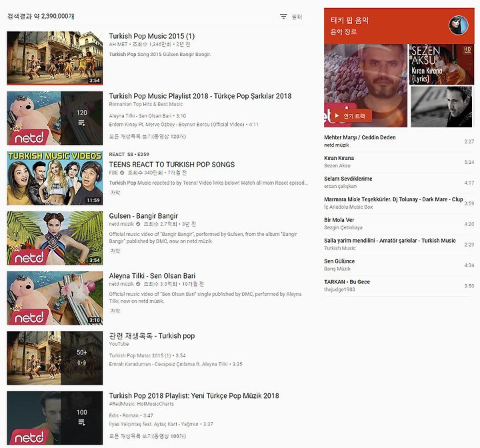The height and width of the screenshot is (448, 480).
Task: Play the track Selam Sevdiklerime
Action: click(x=399, y=182)
